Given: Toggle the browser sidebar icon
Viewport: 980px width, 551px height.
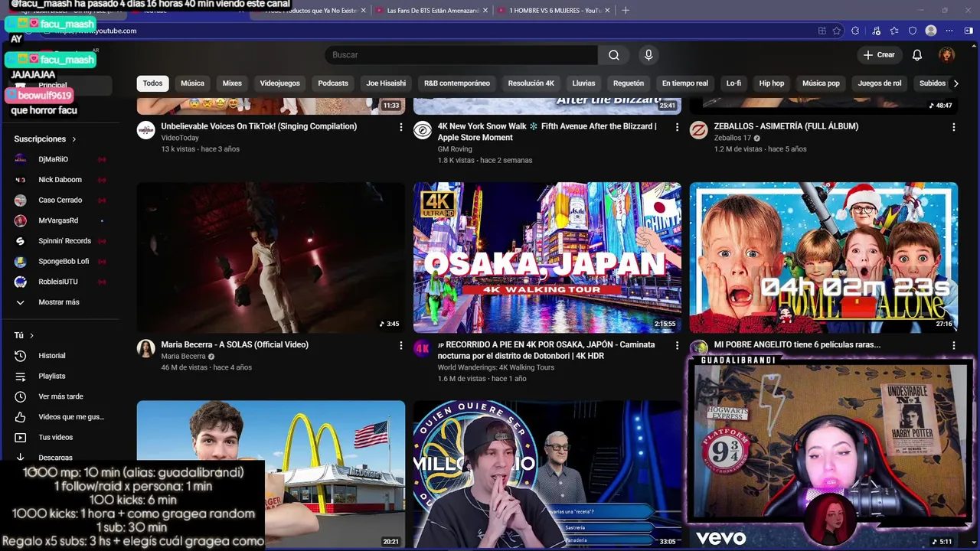Looking at the screenshot, I should [x=969, y=31].
